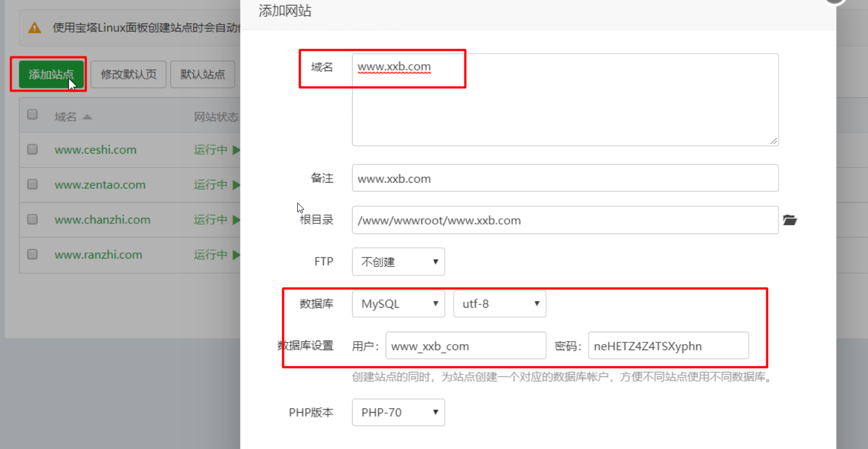Click the resize handle of domain textarea
The image size is (868, 449).
pyautogui.click(x=774, y=141)
